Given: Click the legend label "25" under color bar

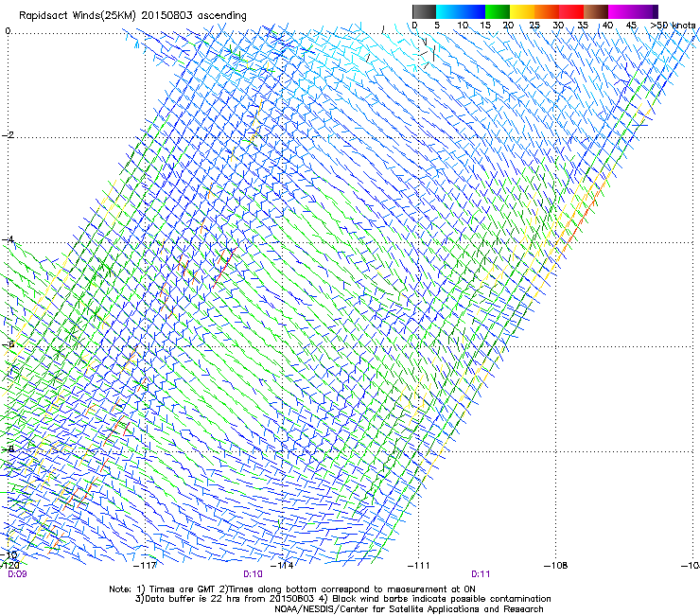Looking at the screenshot, I should pyautogui.click(x=534, y=26).
